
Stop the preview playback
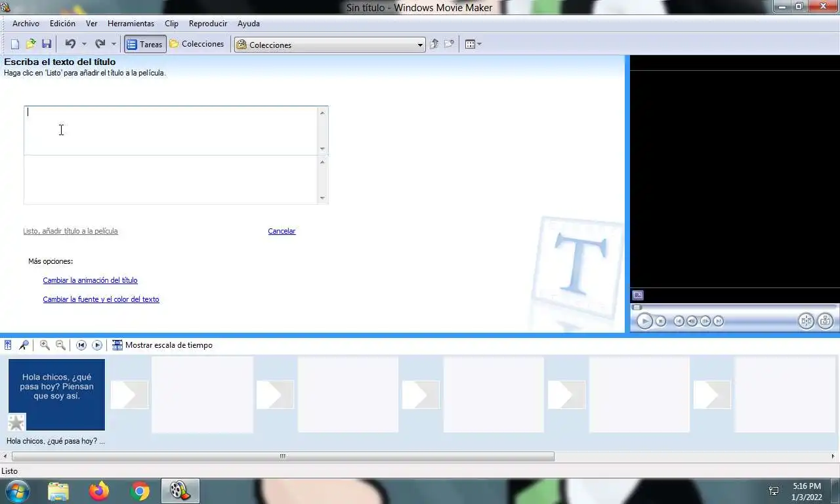661,321
